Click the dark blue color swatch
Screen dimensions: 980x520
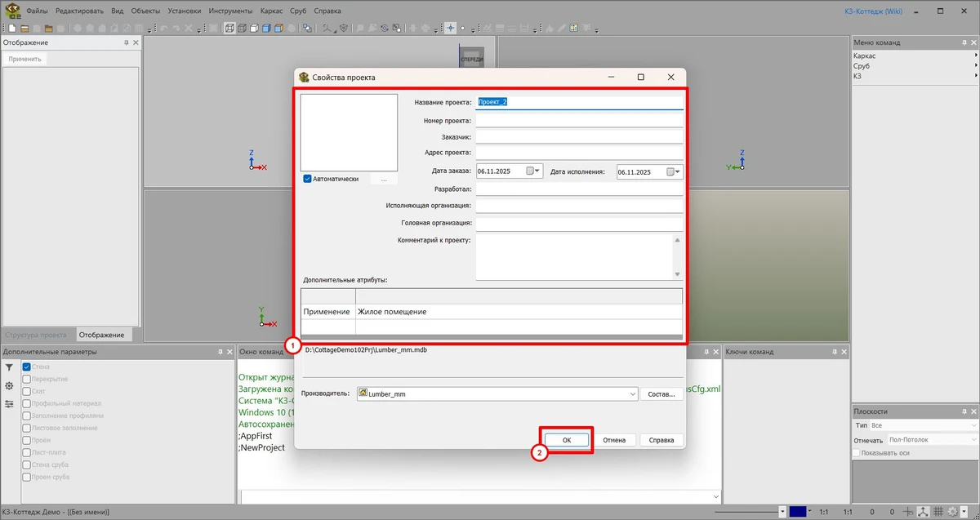pyautogui.click(x=797, y=512)
